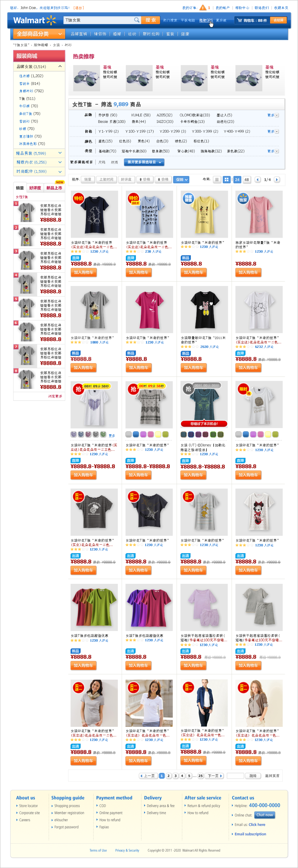298x868 pixels.
Task: Go to next page arrow beside 1/4
Action: tap(277, 180)
